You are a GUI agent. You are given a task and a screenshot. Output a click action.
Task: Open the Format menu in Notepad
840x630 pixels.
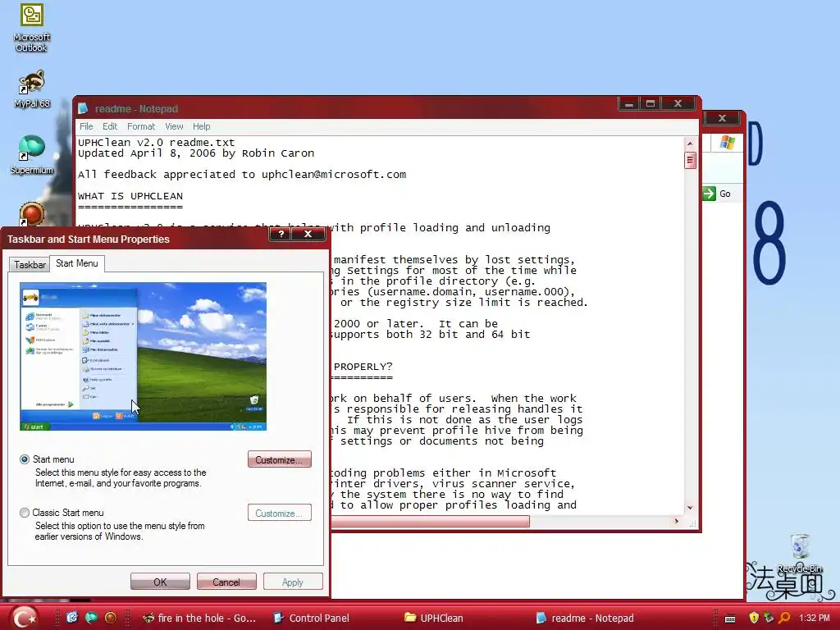click(141, 126)
